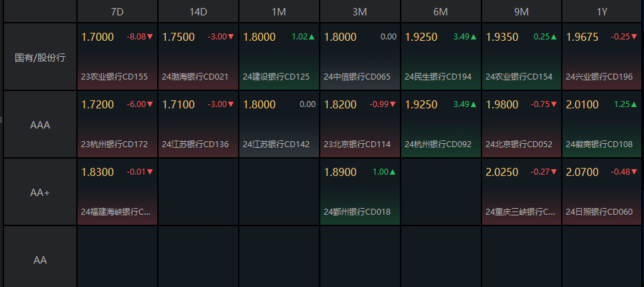Click the 1.9675 yield value
The width and height of the screenshot is (644, 287).
point(582,37)
